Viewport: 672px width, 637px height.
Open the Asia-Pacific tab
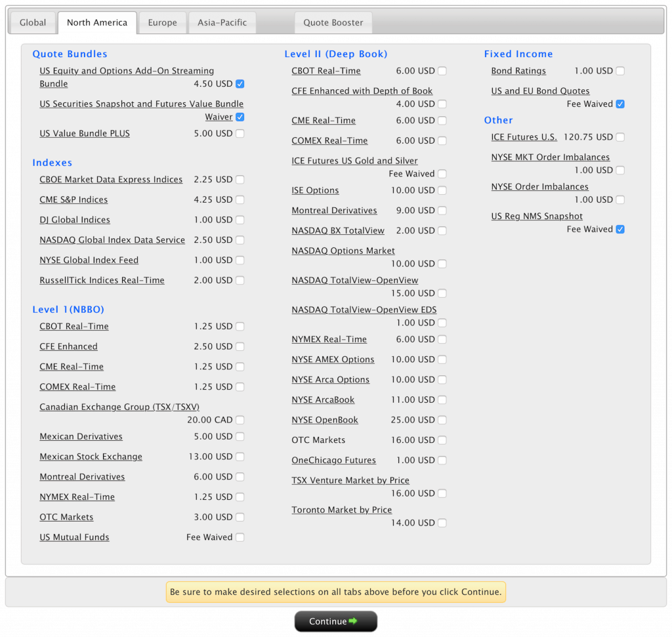(222, 23)
